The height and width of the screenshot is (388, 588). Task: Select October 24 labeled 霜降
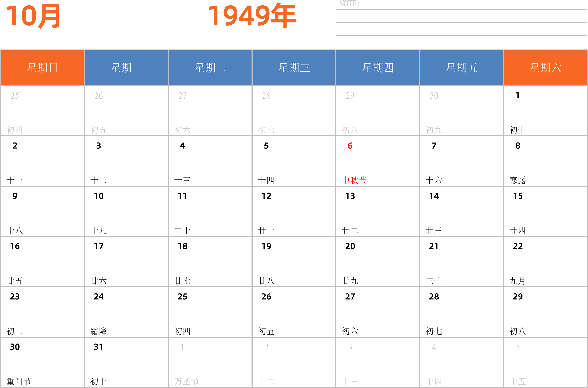pos(126,312)
